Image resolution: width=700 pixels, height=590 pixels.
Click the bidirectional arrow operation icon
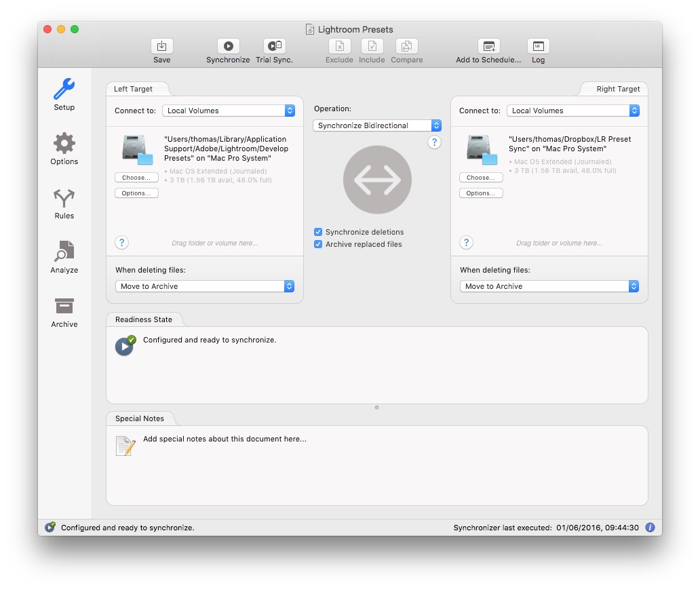pos(377,180)
